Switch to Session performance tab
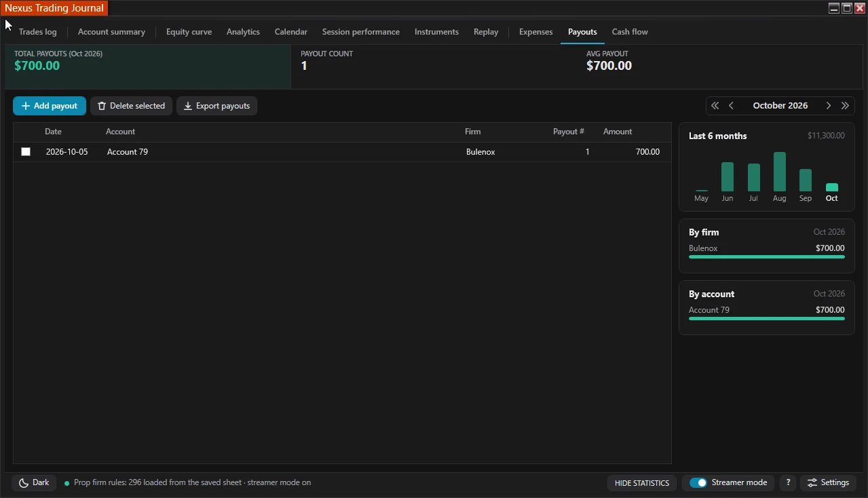This screenshot has width=868, height=498. click(x=361, y=32)
